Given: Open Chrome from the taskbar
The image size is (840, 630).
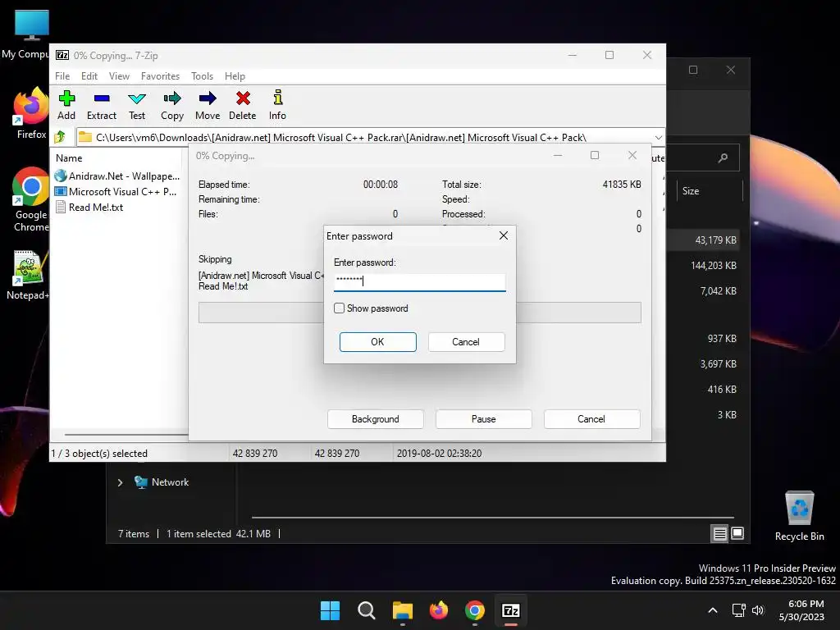Looking at the screenshot, I should tap(475, 610).
